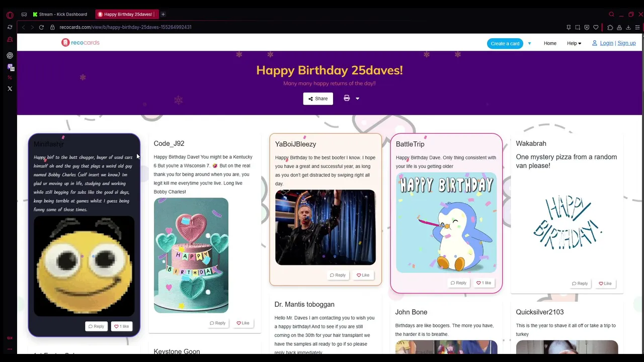Open the video image in YaBoiJBleezy's card
The width and height of the screenshot is (644, 362).
click(x=326, y=227)
